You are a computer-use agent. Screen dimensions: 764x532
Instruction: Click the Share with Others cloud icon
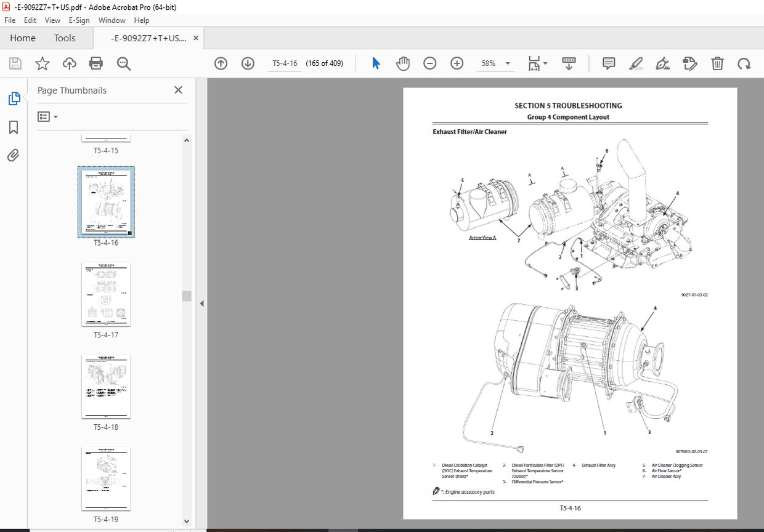pyautogui.click(x=69, y=63)
